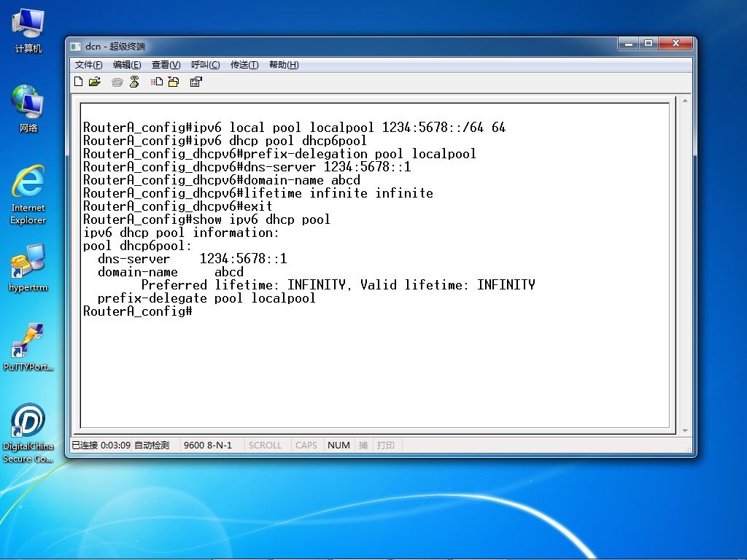Click the last RouterA_config# prompt
The image size is (747, 560).
[137, 311]
